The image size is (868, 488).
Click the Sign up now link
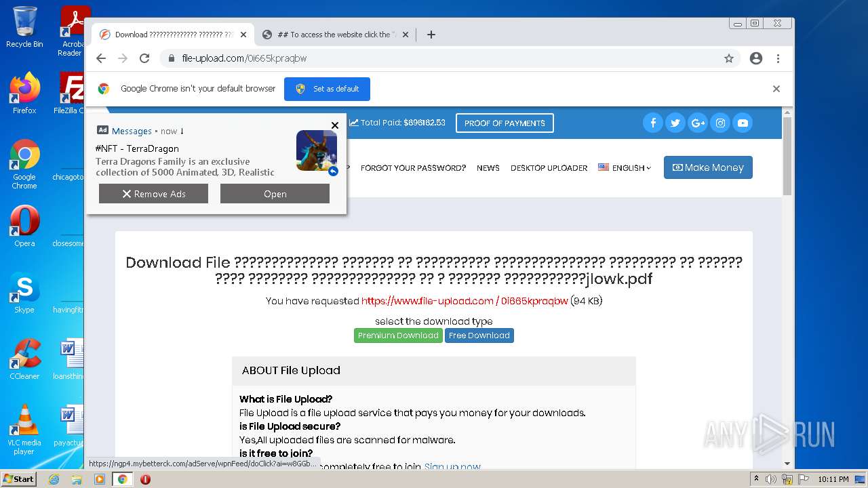pyautogui.click(x=452, y=466)
